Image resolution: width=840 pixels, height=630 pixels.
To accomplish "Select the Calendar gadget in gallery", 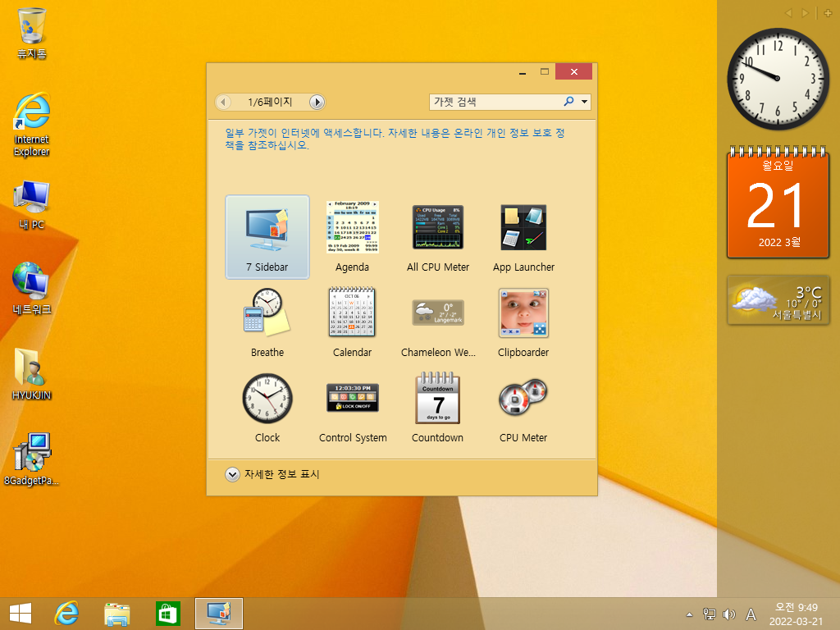I will click(x=352, y=322).
